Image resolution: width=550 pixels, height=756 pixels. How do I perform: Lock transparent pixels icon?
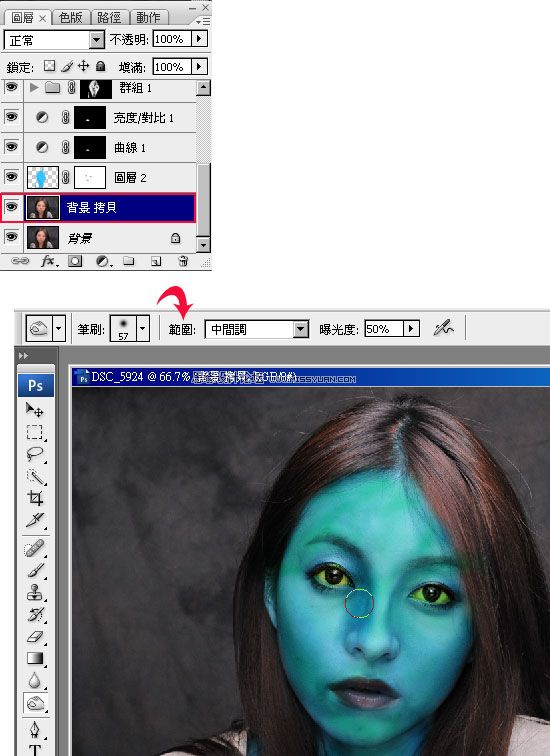[x=49, y=66]
